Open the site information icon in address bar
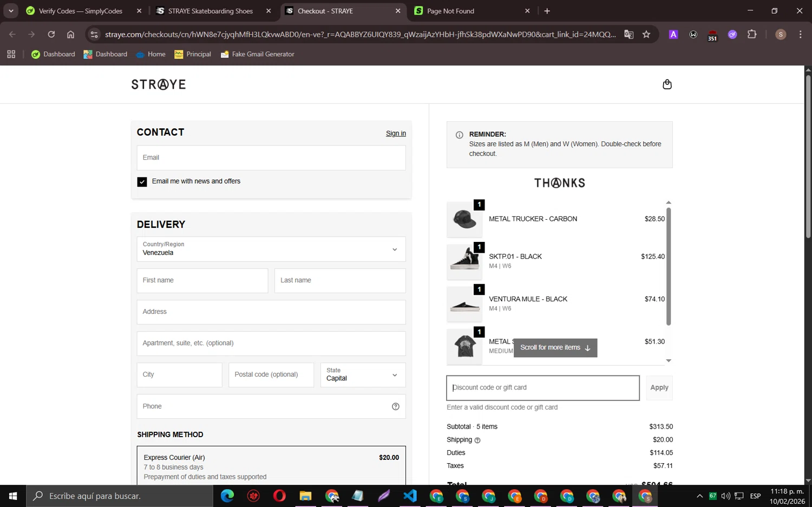This screenshot has height=507, width=812. tap(94, 34)
